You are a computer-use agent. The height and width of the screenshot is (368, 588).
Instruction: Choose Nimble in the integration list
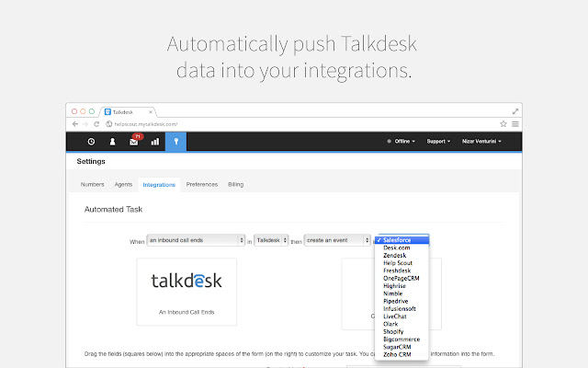(x=401, y=293)
